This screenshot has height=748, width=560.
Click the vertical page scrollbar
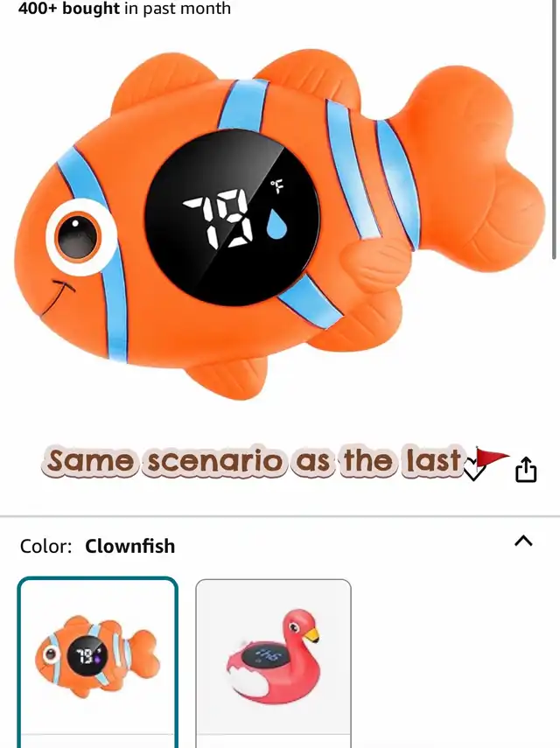[554, 129]
